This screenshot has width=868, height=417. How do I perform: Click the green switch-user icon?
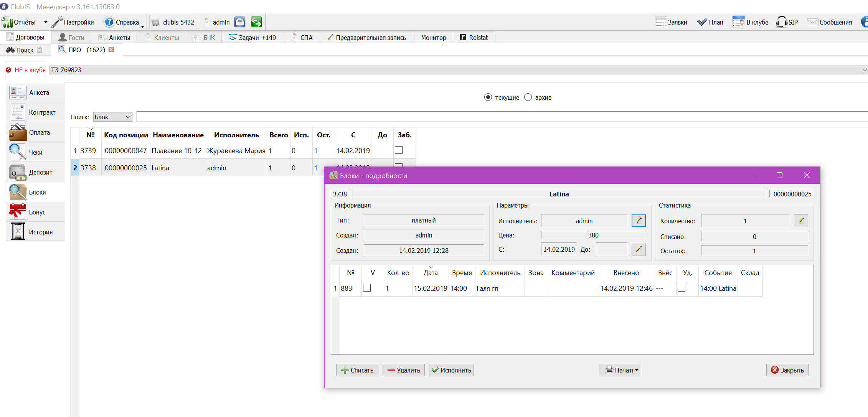256,22
